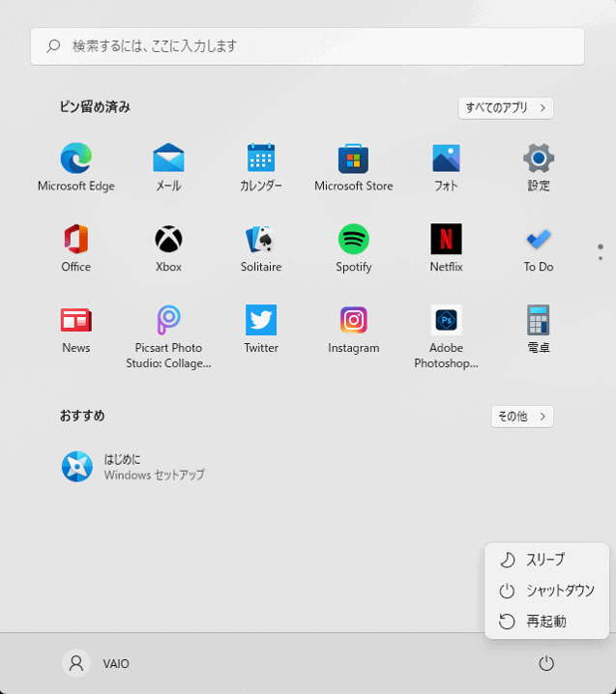Viewport: 616px width, 694px height.
Task: Launch the Office app
Action: pos(76,247)
